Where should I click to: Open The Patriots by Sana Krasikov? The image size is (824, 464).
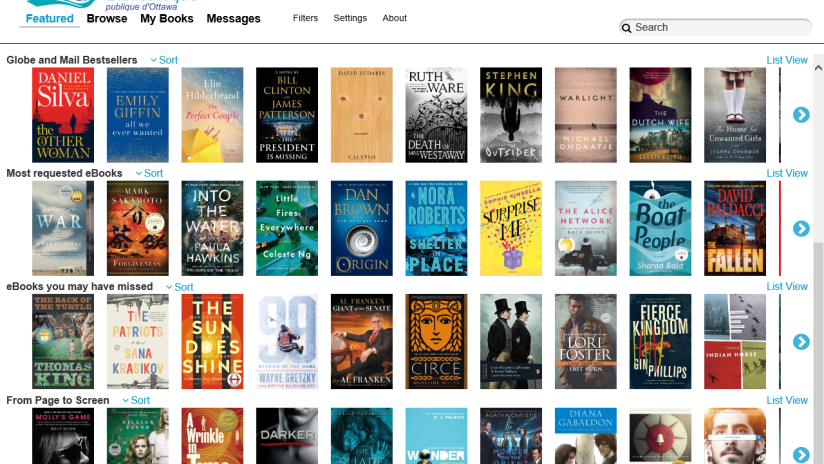point(138,342)
